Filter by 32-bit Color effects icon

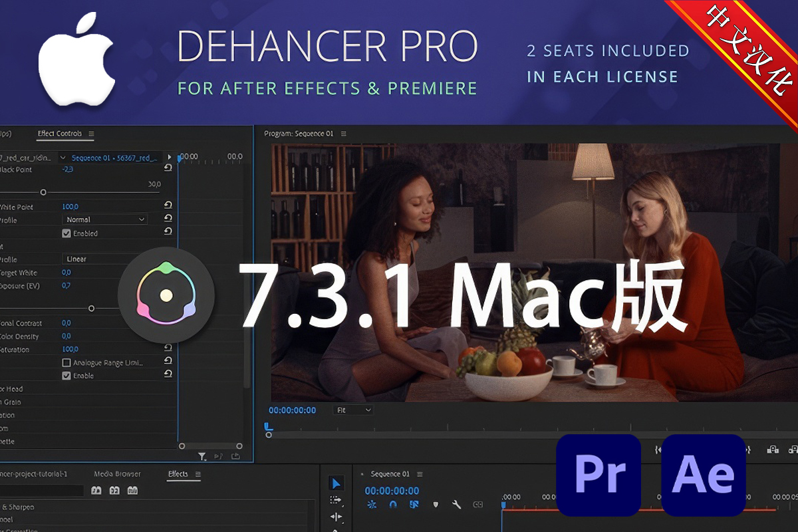pos(114,490)
